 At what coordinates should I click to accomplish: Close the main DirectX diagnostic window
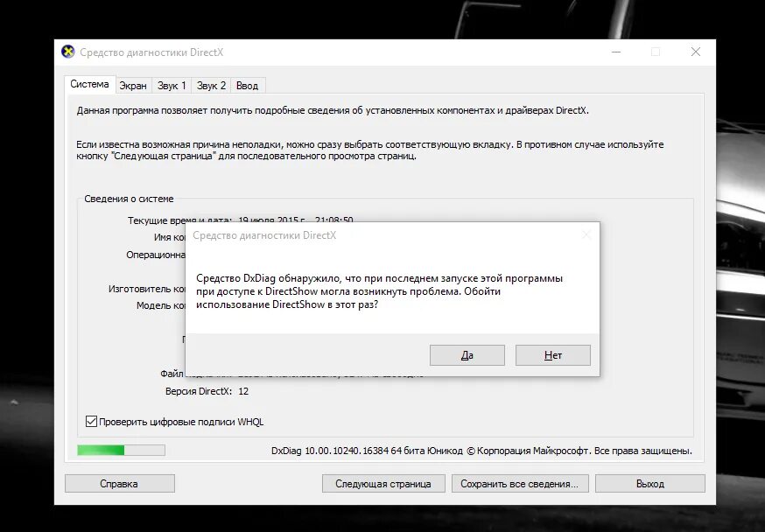[x=696, y=52]
